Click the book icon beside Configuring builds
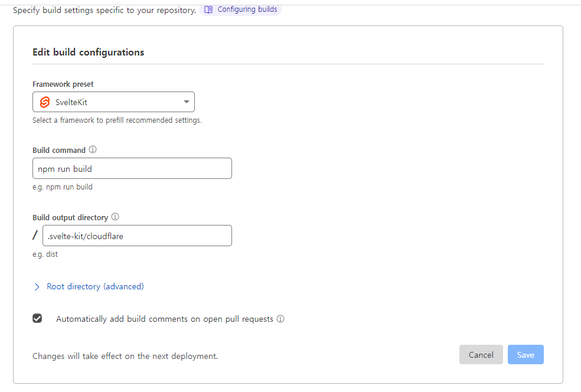The height and width of the screenshot is (392, 581). coord(208,9)
